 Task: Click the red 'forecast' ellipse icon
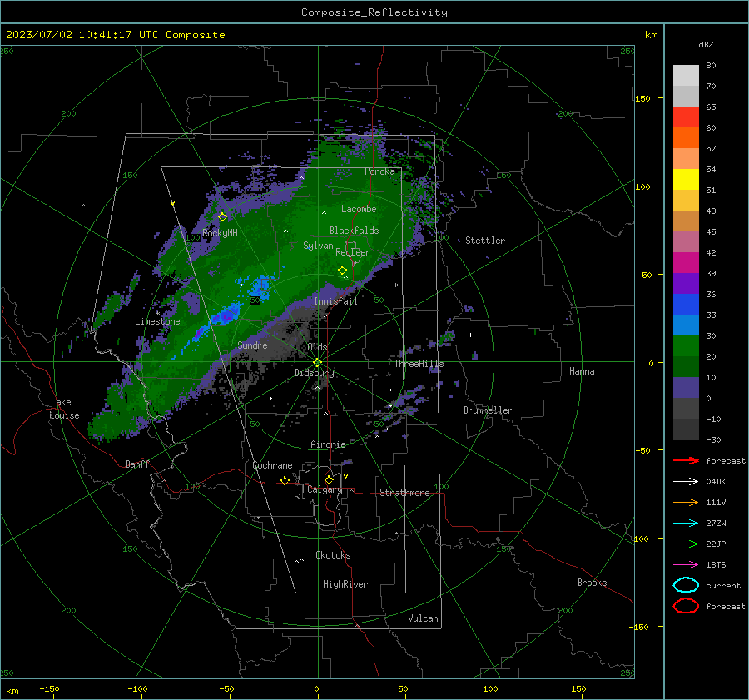click(686, 606)
